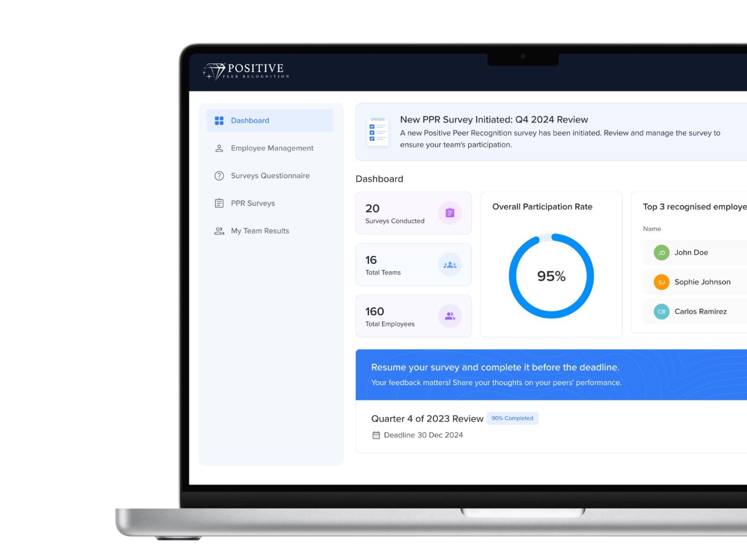Click the New PPR Survey Initiated headline
This screenshot has width=747, height=560.
(x=494, y=119)
